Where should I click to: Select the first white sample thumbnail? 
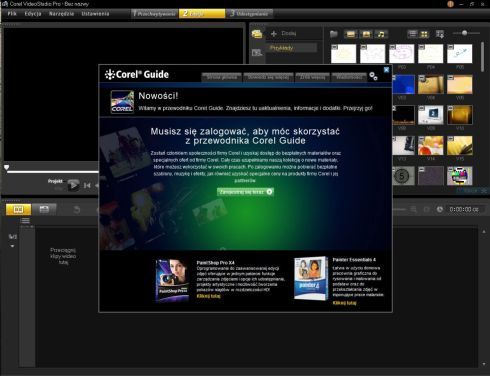[x=344, y=54]
